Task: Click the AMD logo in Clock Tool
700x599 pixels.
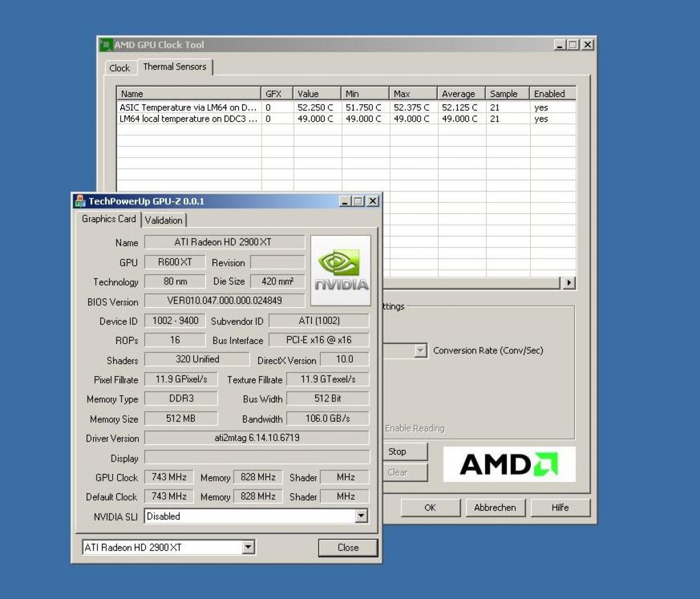Action: tap(509, 464)
